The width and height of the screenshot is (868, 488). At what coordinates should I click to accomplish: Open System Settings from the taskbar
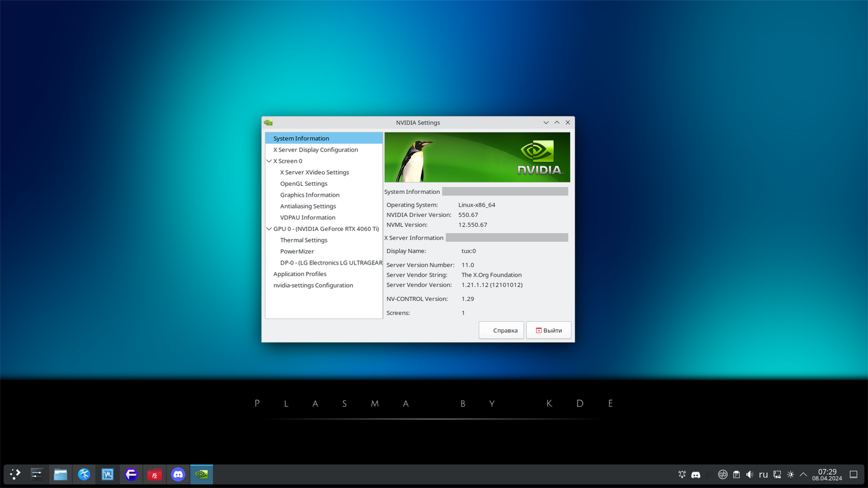[36, 474]
